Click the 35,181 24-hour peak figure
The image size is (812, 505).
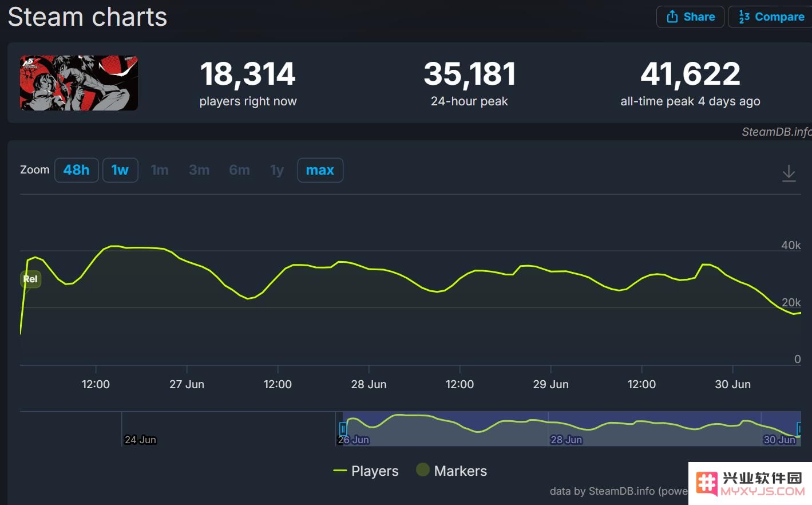point(470,74)
